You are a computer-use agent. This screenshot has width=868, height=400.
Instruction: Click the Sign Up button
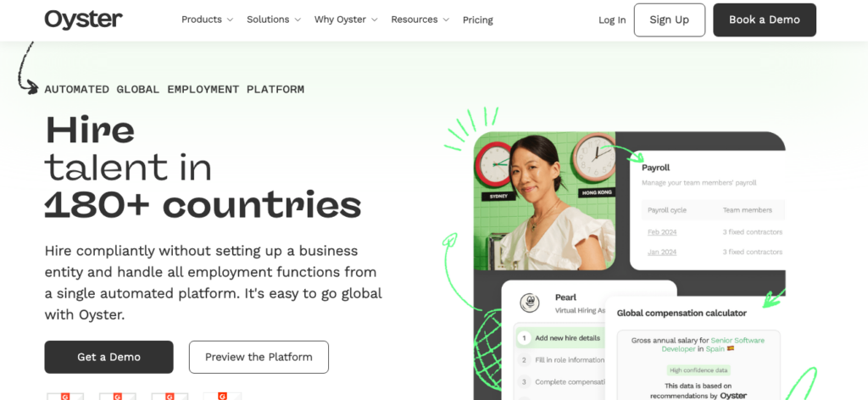[x=670, y=20]
